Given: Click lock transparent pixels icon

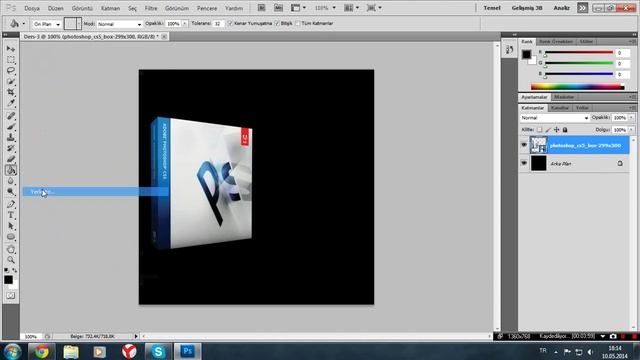Looking at the screenshot, I should (x=539, y=130).
